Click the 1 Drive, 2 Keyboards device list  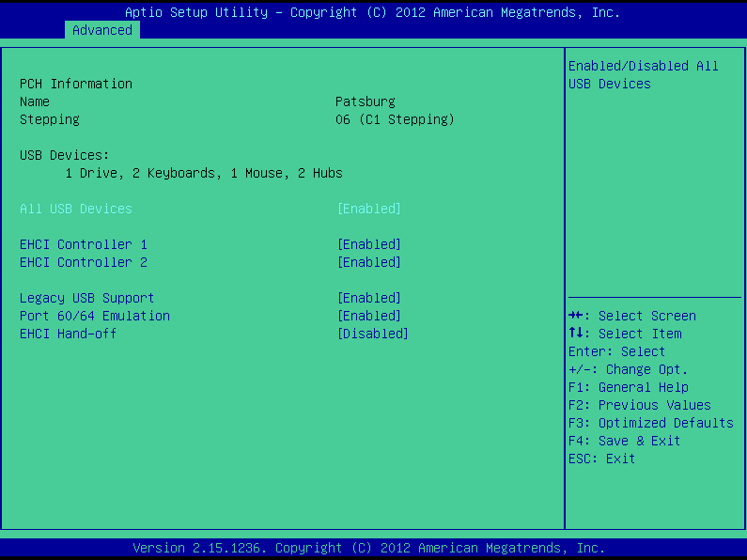point(204,173)
